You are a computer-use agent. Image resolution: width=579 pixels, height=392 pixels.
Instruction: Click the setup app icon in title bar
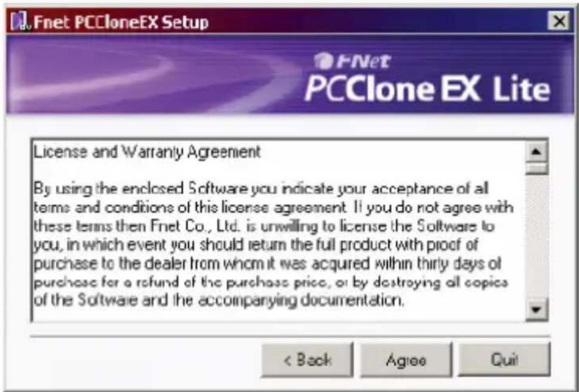coord(20,22)
